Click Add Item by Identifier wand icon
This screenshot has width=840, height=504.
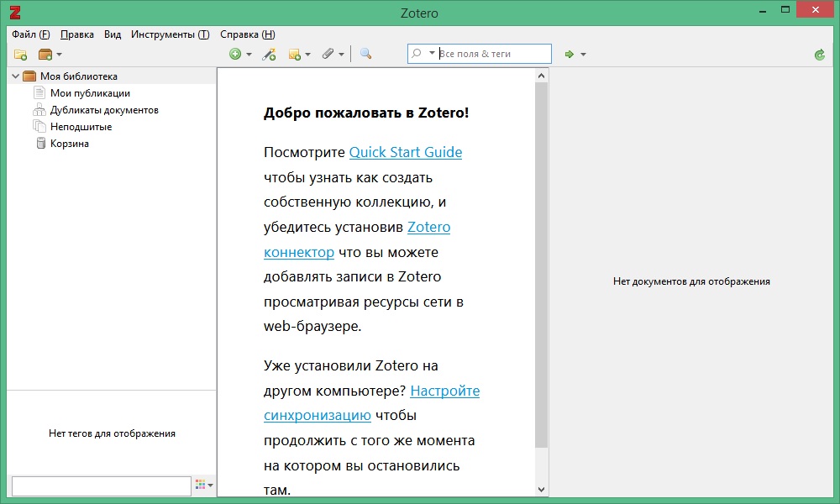[x=269, y=55]
